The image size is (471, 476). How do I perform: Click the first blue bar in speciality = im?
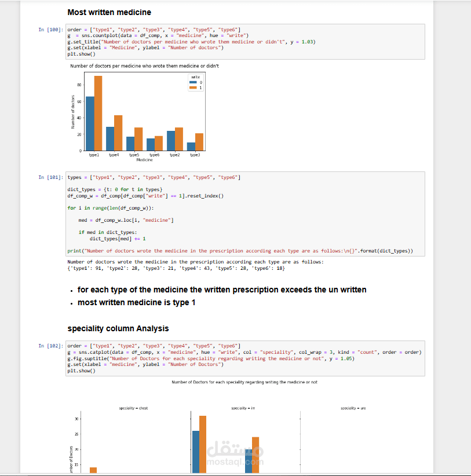(x=196, y=452)
